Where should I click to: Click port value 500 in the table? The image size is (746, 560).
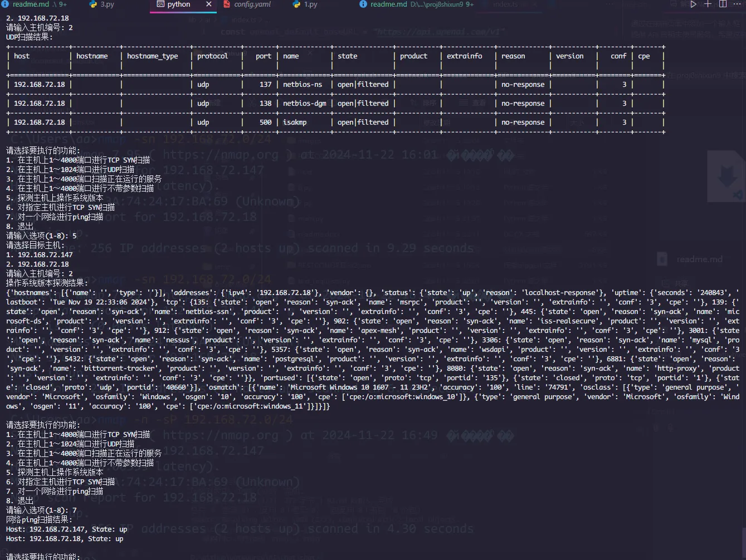tap(266, 122)
